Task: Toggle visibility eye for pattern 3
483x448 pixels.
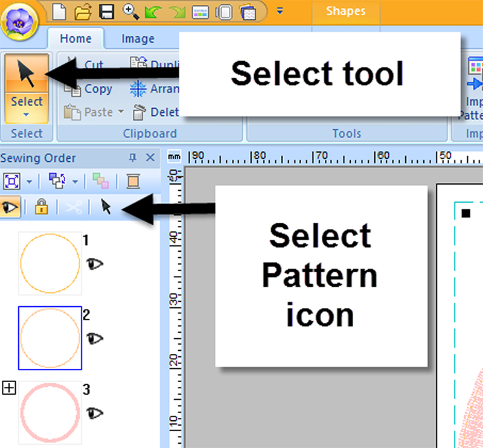Action: click(95, 413)
